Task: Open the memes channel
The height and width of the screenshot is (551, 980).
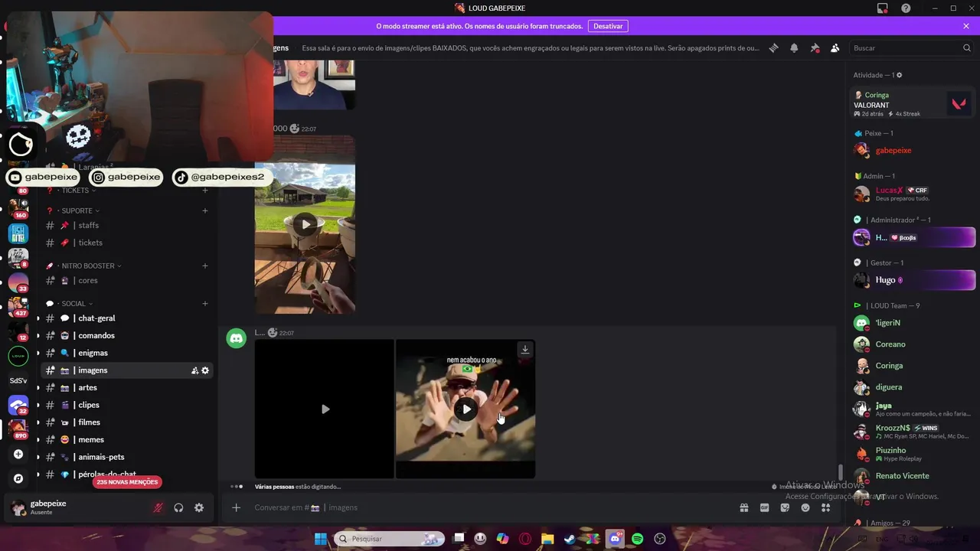Action: click(x=126, y=439)
